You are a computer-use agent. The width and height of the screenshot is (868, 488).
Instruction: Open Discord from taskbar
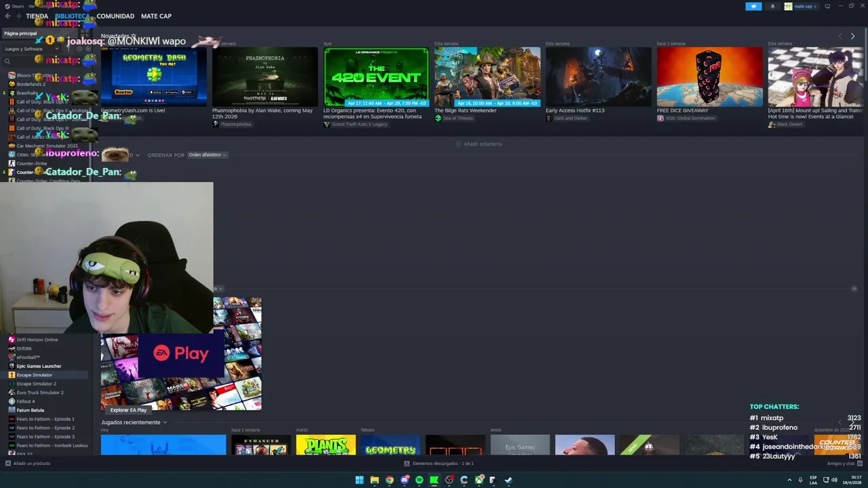[404, 480]
